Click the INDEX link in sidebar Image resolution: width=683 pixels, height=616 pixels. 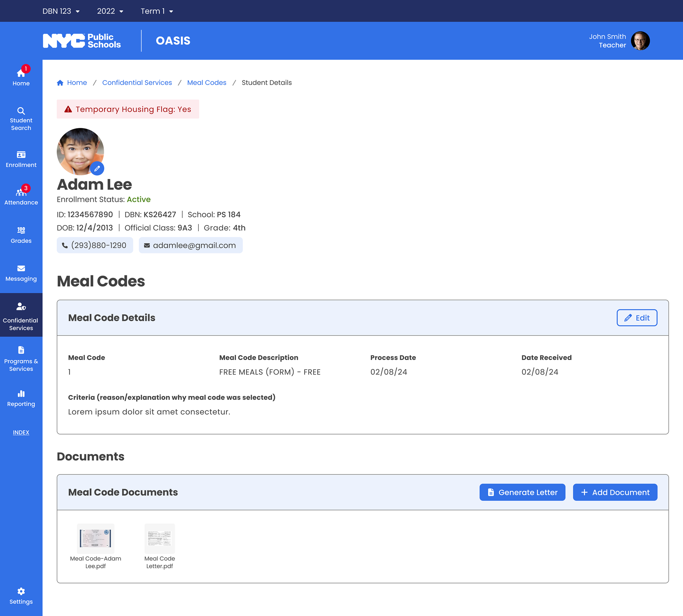click(x=21, y=432)
